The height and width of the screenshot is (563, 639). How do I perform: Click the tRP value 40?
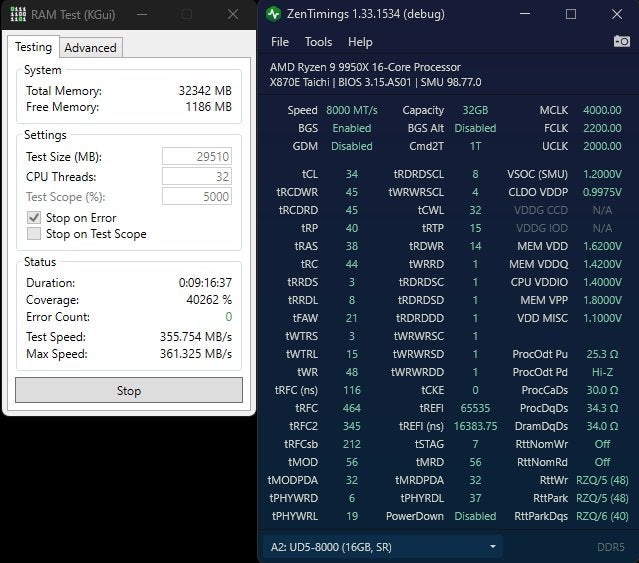[352, 228]
